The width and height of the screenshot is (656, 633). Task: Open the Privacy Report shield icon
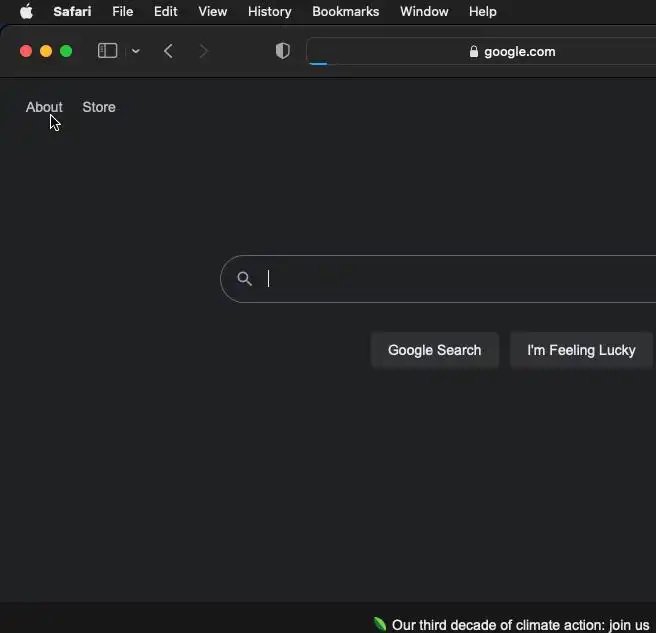pos(282,51)
